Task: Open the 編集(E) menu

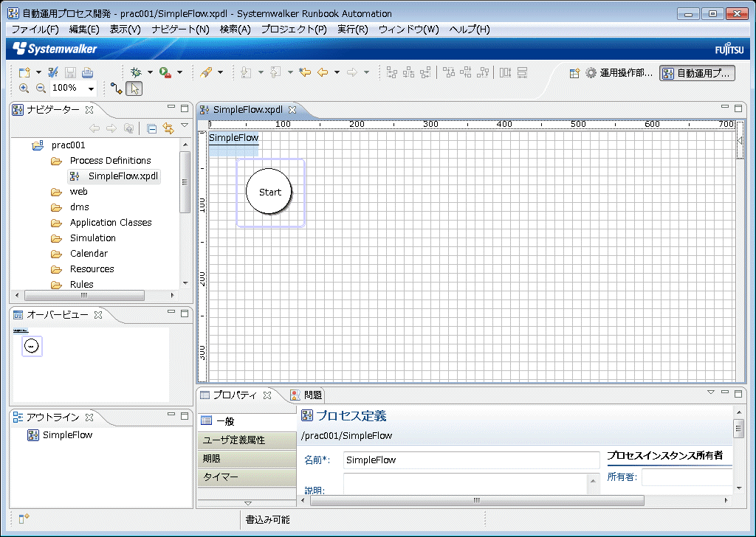Action: [x=84, y=30]
